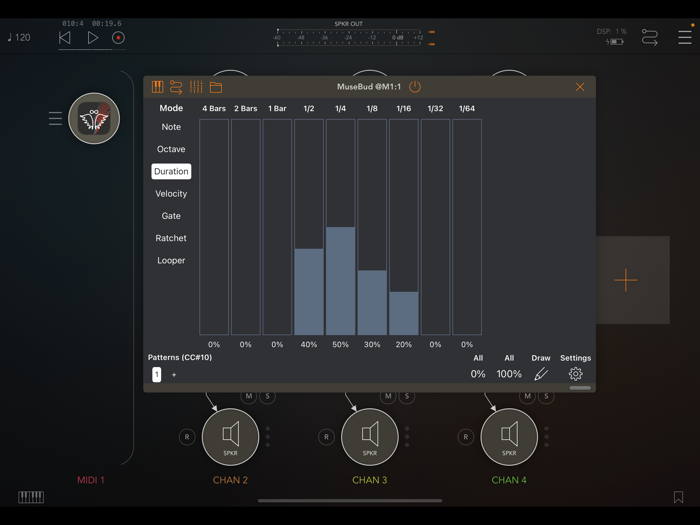
Task: Close the MuseBud plugin window
Action: point(580,87)
